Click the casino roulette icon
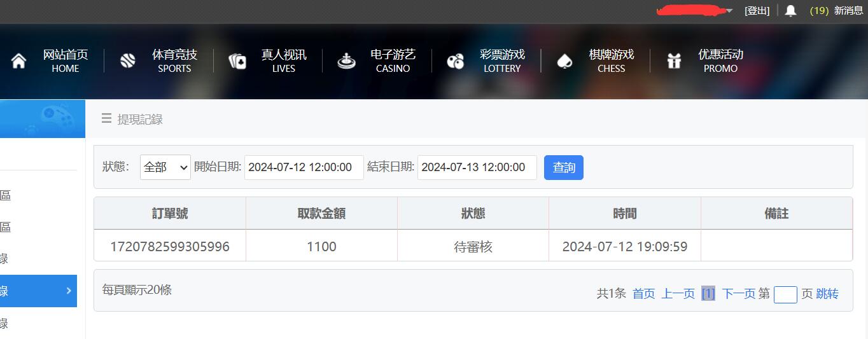868x339 pixels. (x=346, y=61)
